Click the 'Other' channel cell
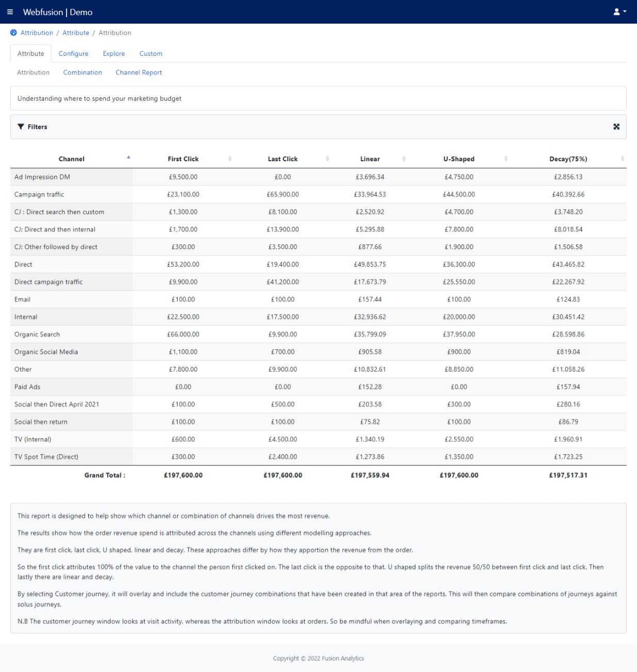Screen dimensions: 637x672 point(71,370)
